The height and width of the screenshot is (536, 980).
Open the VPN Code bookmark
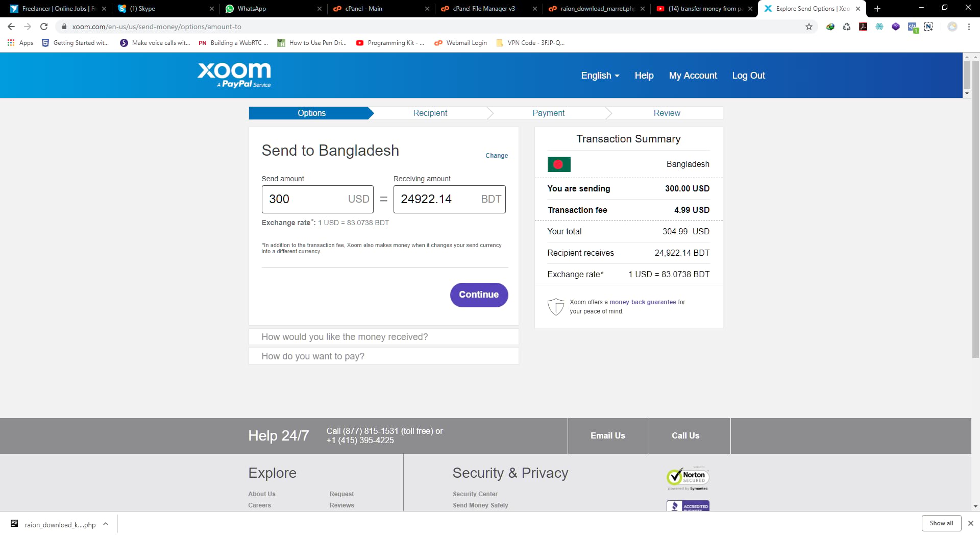coord(530,43)
